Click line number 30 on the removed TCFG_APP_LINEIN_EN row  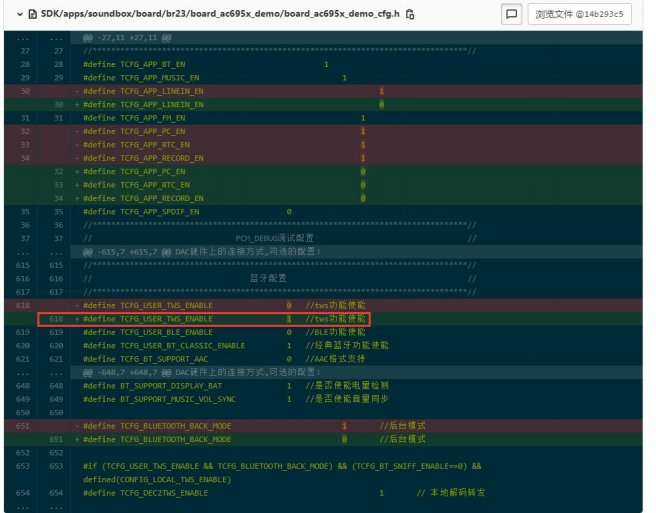(25, 91)
